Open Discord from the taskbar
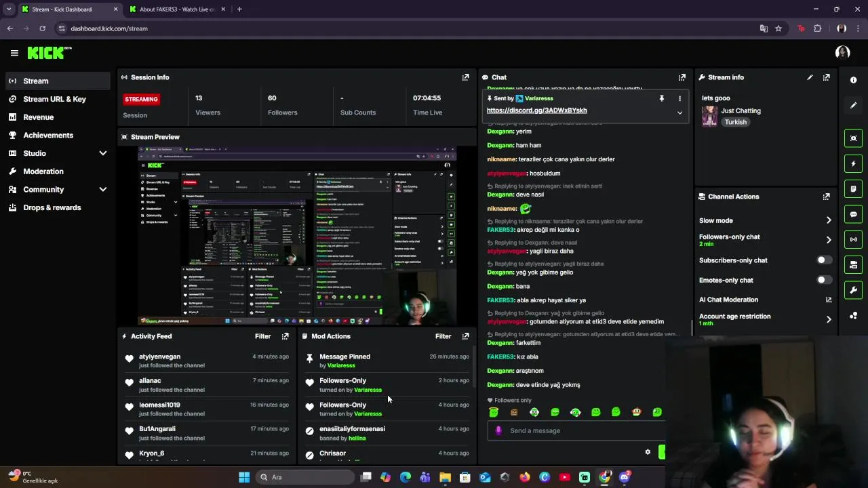Viewport: 868px width, 488px height. (625, 477)
